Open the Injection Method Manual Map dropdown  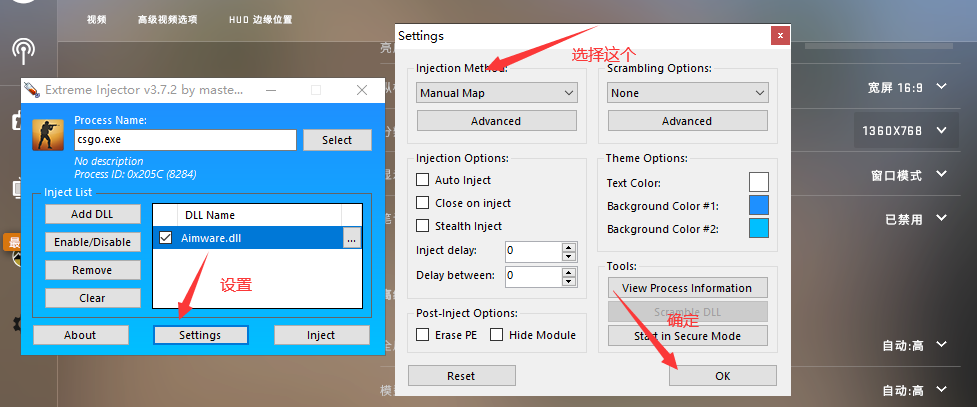click(497, 93)
